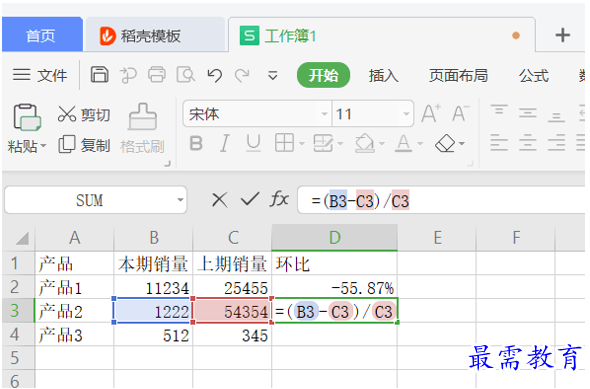Undo the last action
The width and height of the screenshot is (590, 389).
pos(215,75)
